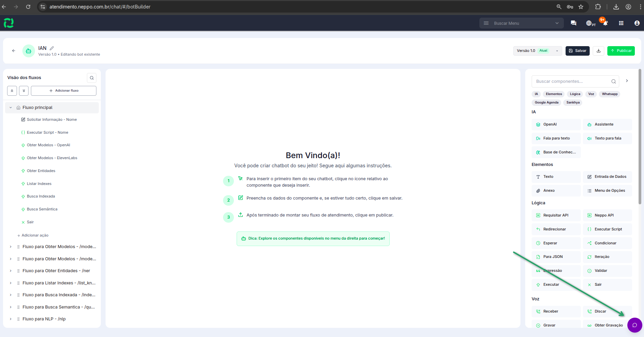Click the edit pencil icon next to IAN
Viewport: 644px width, 337px height.
(x=52, y=48)
